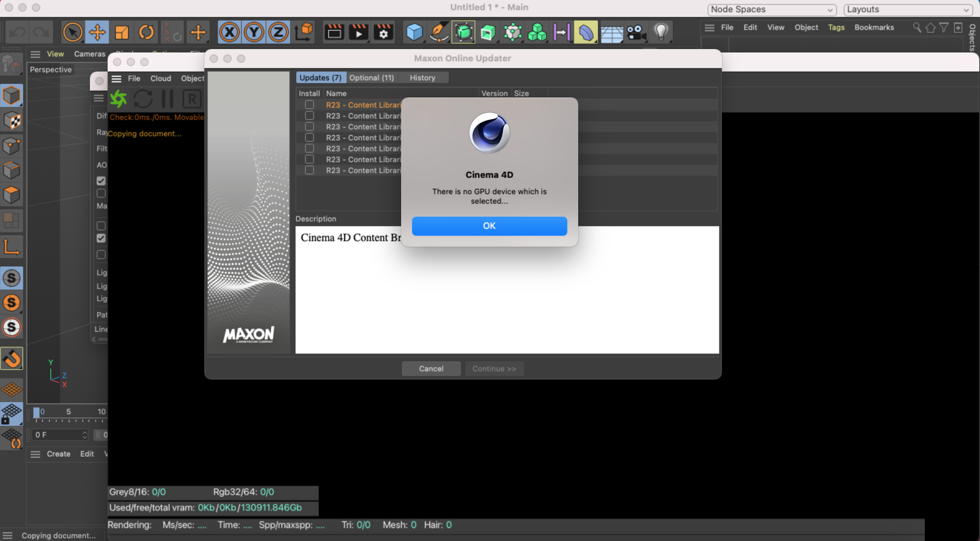Open Bookmarks menu in Object Manager

tap(874, 27)
